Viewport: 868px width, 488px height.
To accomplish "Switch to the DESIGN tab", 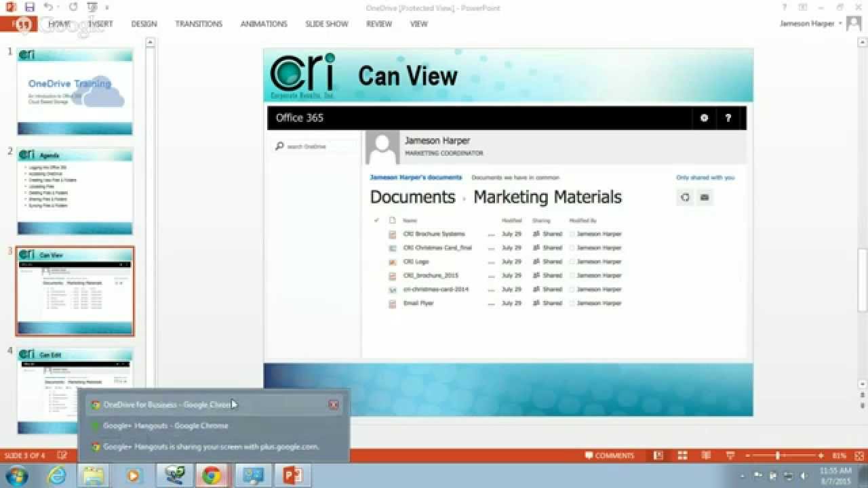I will [144, 24].
